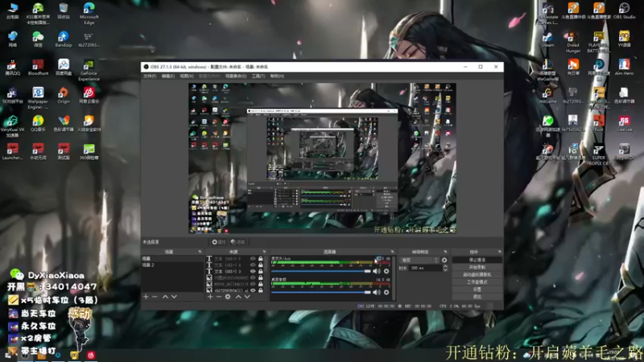Toggle lock on the third text source
644x362 pixels.
coord(260,271)
